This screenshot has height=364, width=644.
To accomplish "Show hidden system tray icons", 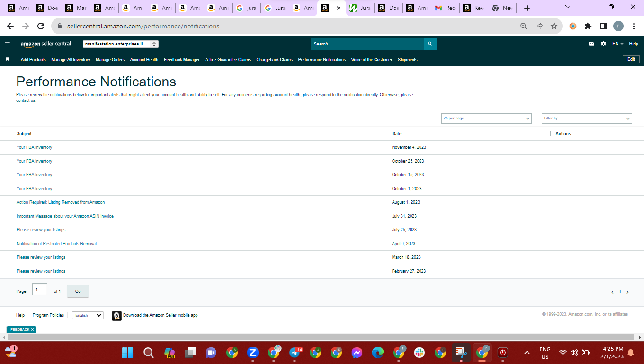I will click(527, 353).
